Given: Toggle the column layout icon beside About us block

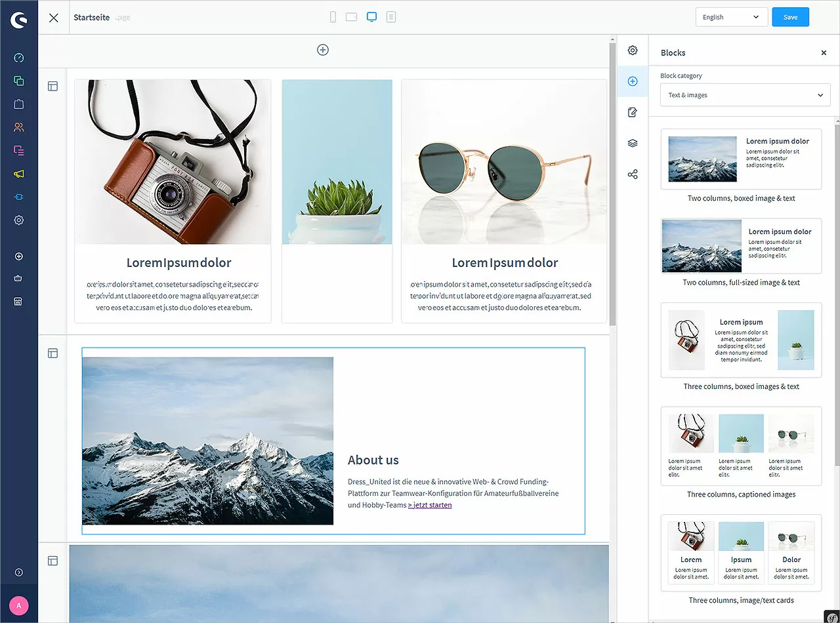Looking at the screenshot, I should pos(52,353).
